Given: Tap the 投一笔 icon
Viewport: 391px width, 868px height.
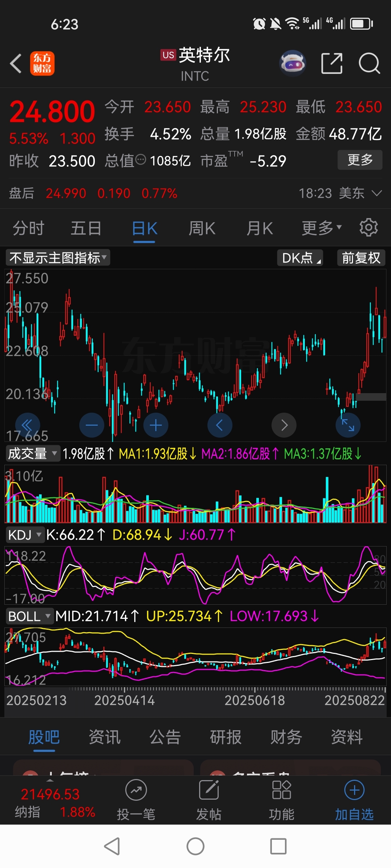Looking at the screenshot, I should 136,790.
